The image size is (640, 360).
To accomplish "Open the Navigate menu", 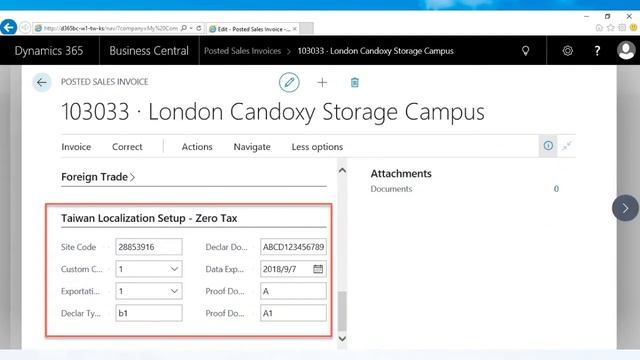I will click(x=252, y=147).
